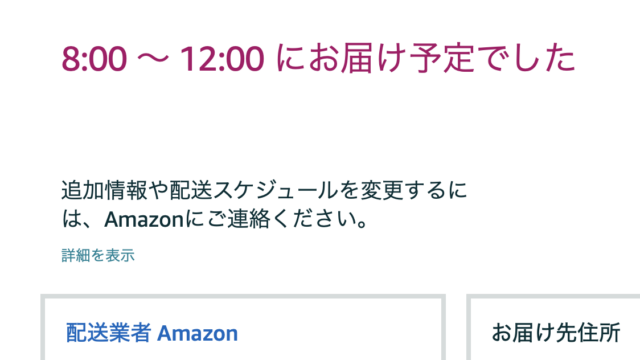Image resolution: width=640 pixels, height=360 pixels.
Task: Click the 8:00 start time in heading
Action: (x=94, y=59)
